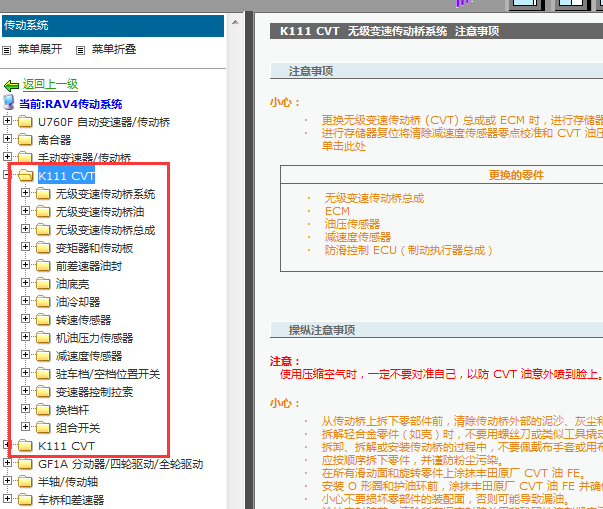Click the computer icon beside 当前:RAV4传动系统
Screen dimensions: 603x509
point(9,103)
